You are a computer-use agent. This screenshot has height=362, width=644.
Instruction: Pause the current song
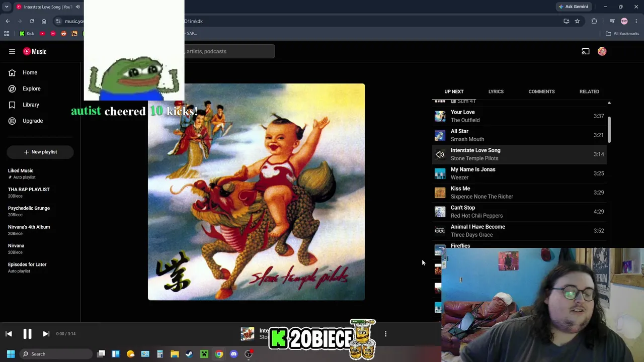(27, 334)
